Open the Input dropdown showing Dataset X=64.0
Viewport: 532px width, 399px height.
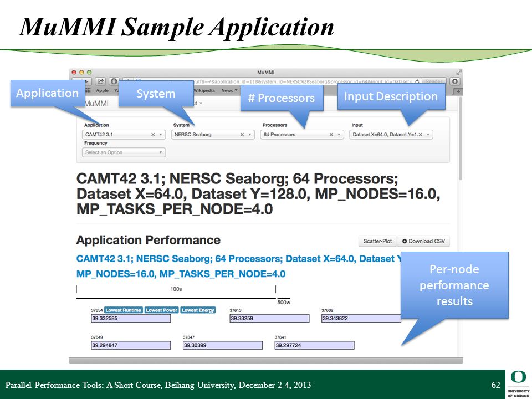(x=391, y=135)
